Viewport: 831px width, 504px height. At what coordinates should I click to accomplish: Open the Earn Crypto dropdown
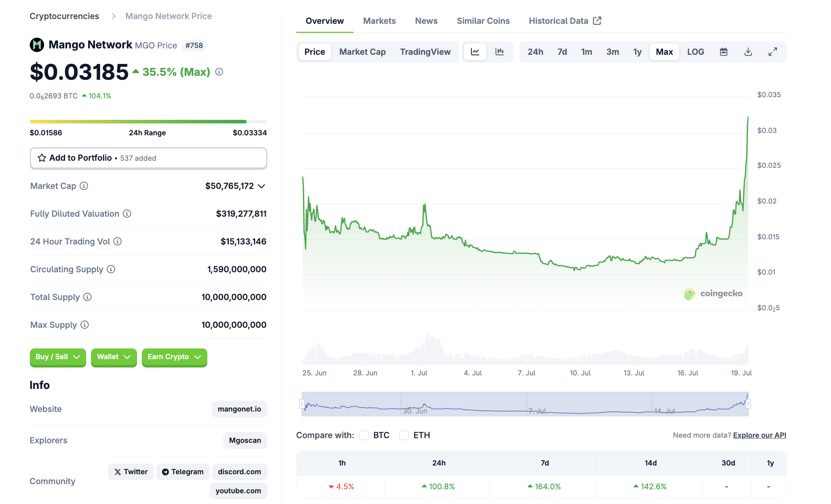pos(174,357)
